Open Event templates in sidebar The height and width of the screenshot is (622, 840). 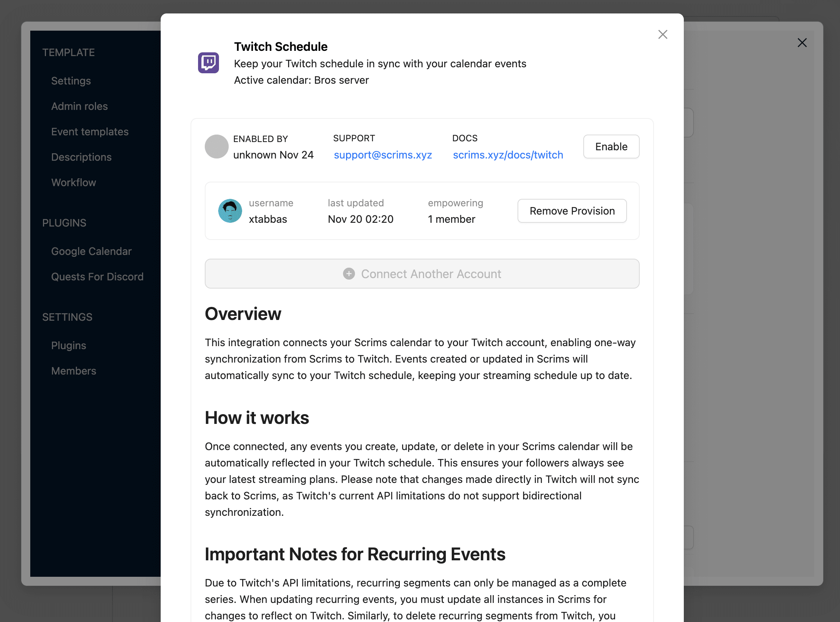pos(90,132)
